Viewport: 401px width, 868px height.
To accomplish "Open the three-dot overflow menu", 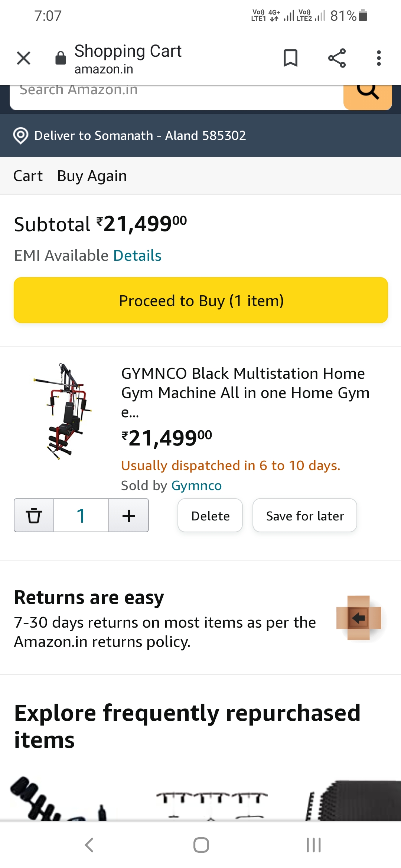I will pos(379,58).
